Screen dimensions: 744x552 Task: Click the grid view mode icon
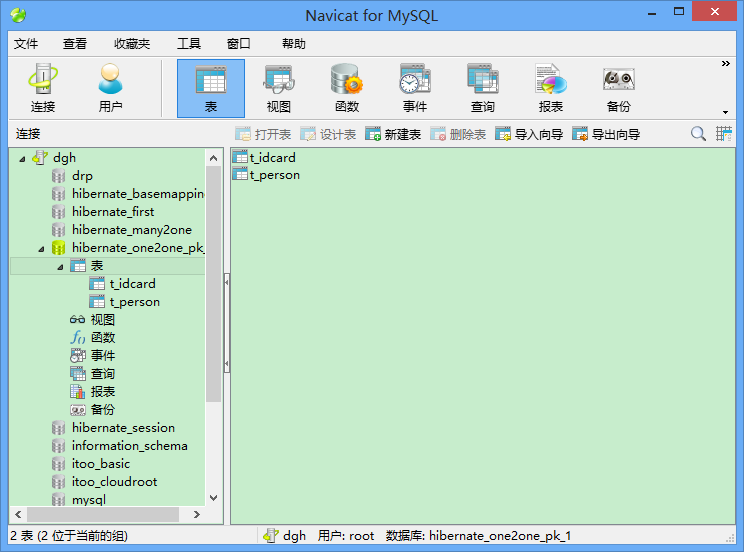[724, 134]
